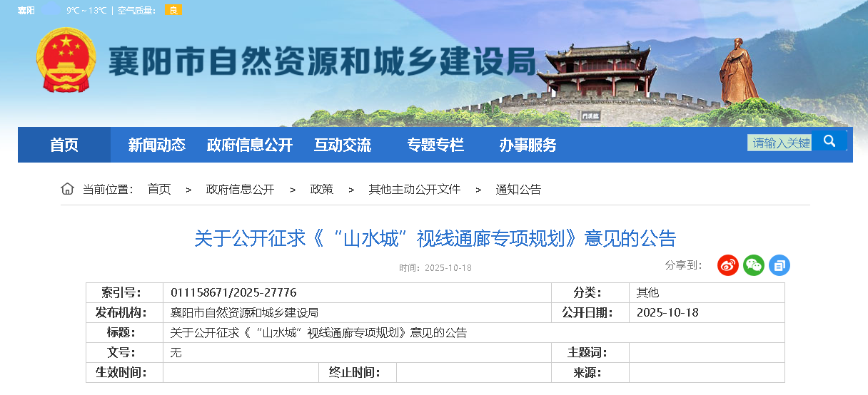This screenshot has width=868, height=395.
Task: Click the national emblem logo
Action: coord(66,60)
